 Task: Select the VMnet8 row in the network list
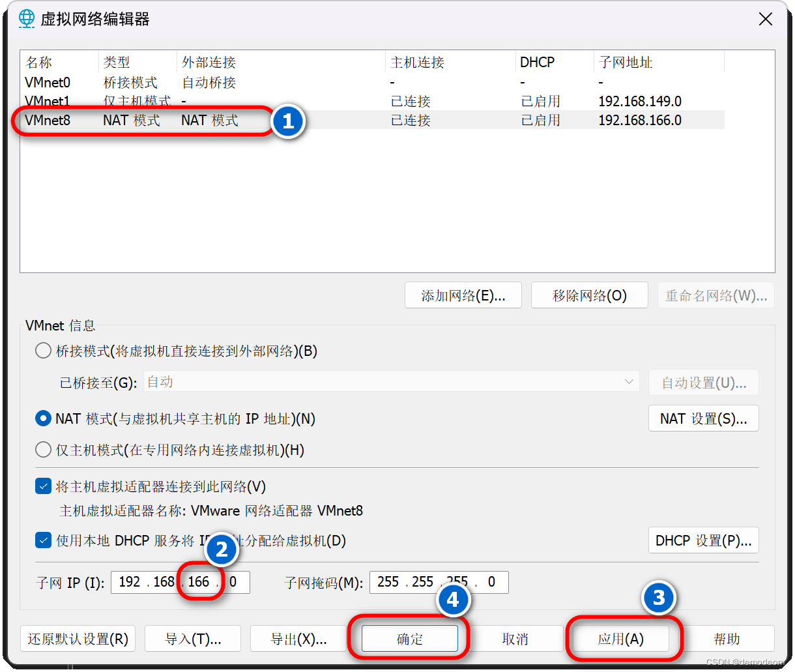point(372,121)
